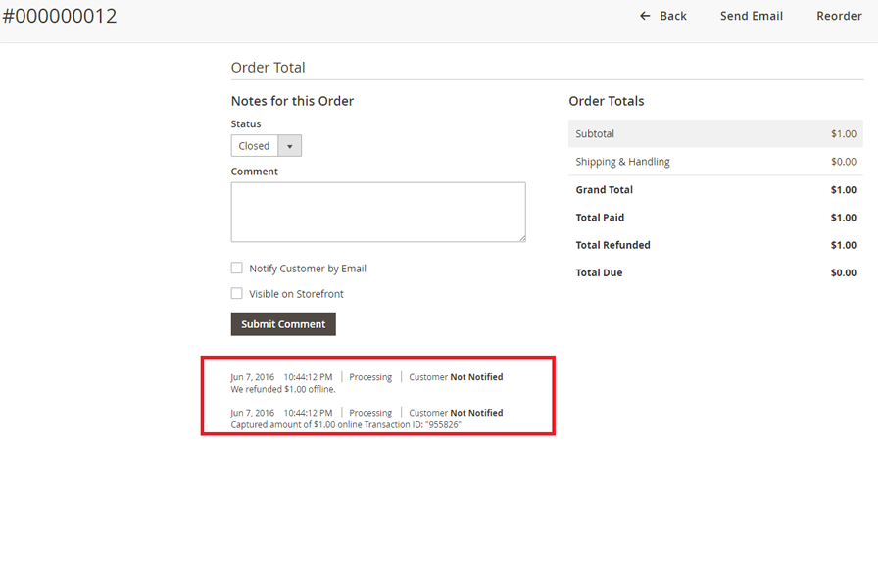Open the Status dropdown showing Closed

[256, 146]
